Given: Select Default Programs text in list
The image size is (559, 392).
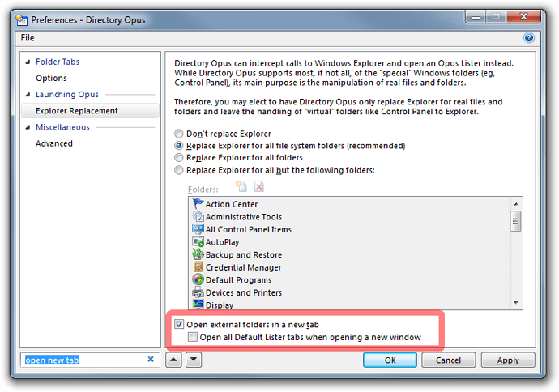Looking at the screenshot, I should [238, 280].
